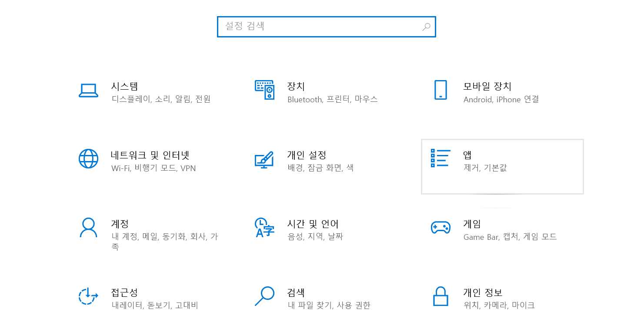Click text 음성, 지역, 날짜
Screen dimensions: 644x336
click(316, 237)
